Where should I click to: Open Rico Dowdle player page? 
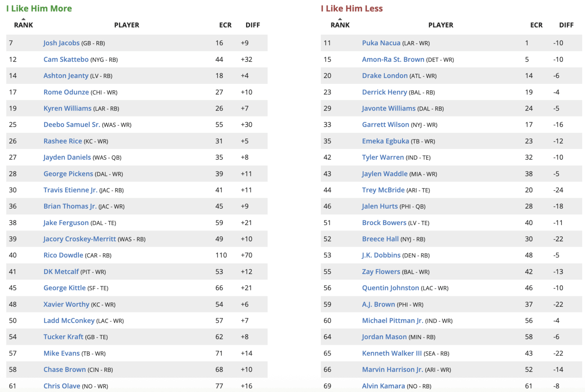(63, 255)
